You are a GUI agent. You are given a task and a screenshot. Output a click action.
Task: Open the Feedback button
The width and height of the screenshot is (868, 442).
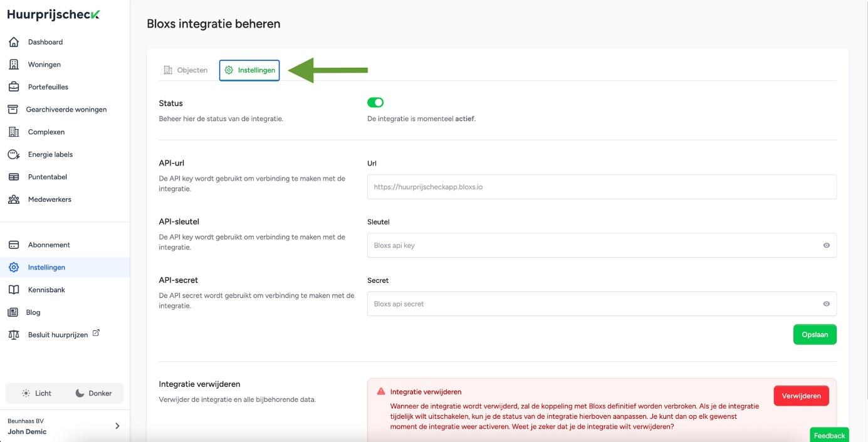click(x=829, y=435)
